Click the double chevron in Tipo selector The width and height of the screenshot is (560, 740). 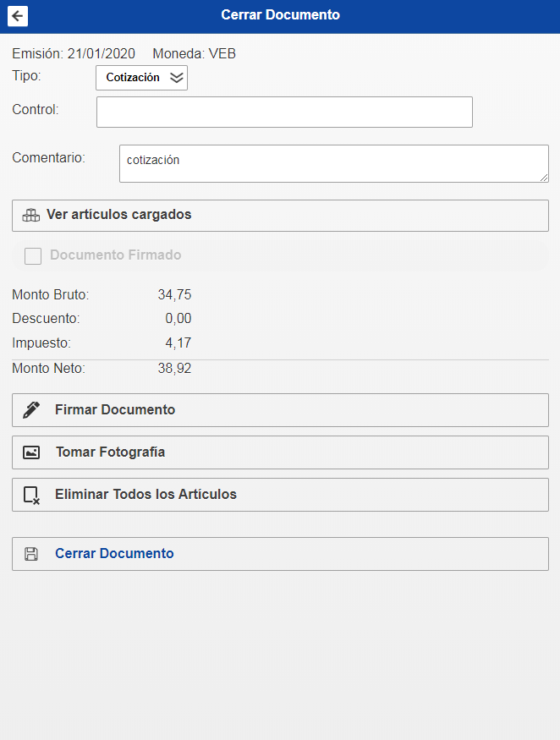point(176,78)
